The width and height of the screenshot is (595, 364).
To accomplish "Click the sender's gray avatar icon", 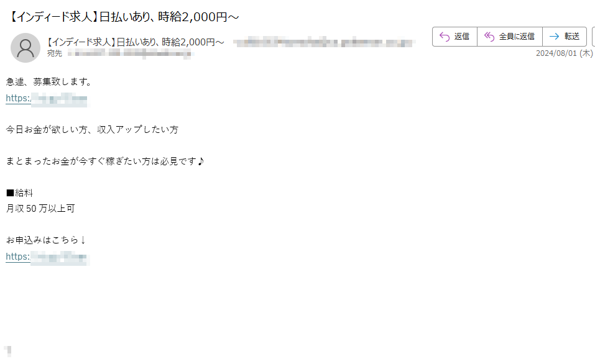I will point(25,48).
